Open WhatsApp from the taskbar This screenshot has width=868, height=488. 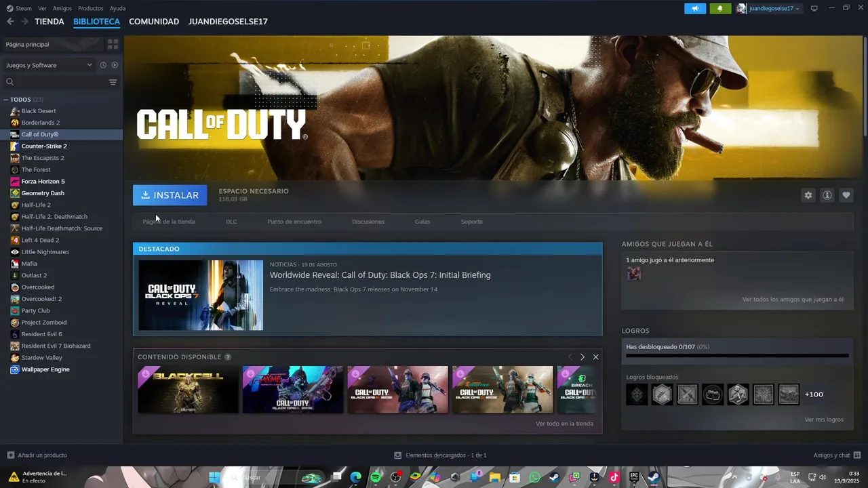pos(534,477)
